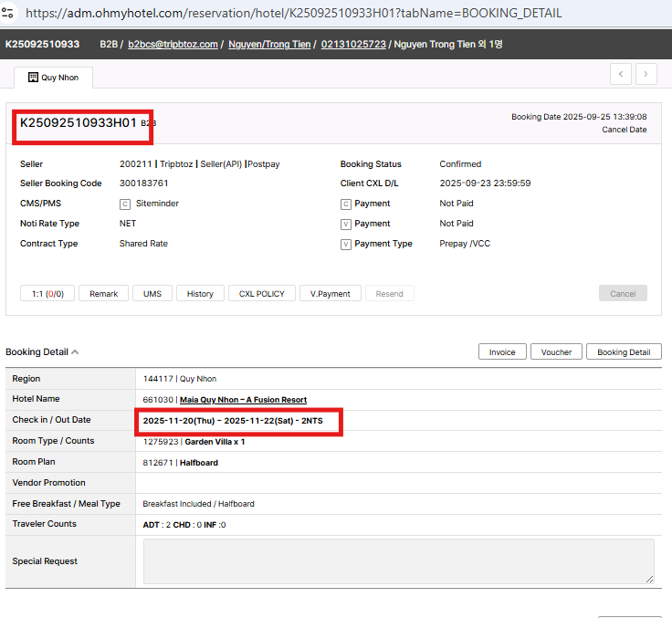The image size is (672, 618).
Task: Click the V icon beside second Payment
Action: [346, 224]
